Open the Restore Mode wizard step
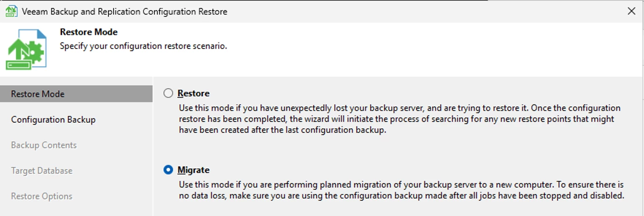Image resolution: width=644 pixels, height=216 pixels. [76, 94]
